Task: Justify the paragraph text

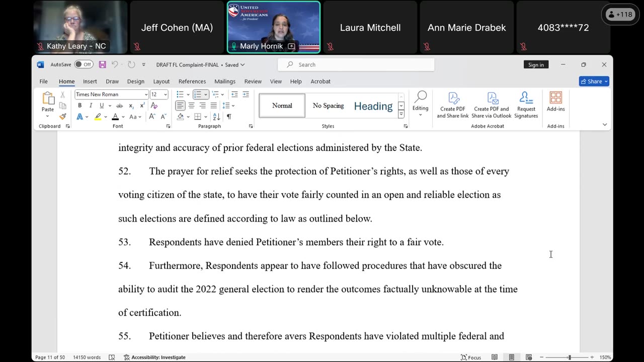Action: [213, 106]
